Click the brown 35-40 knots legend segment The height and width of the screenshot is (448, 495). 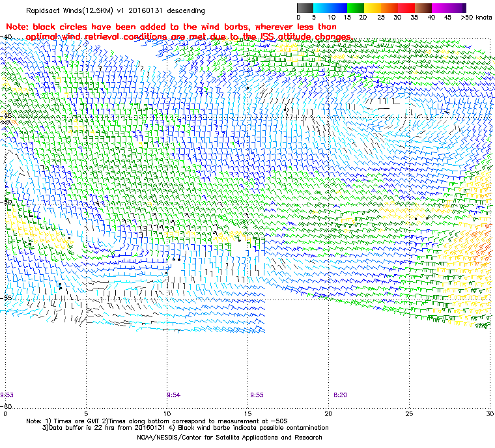pyautogui.click(x=423, y=8)
